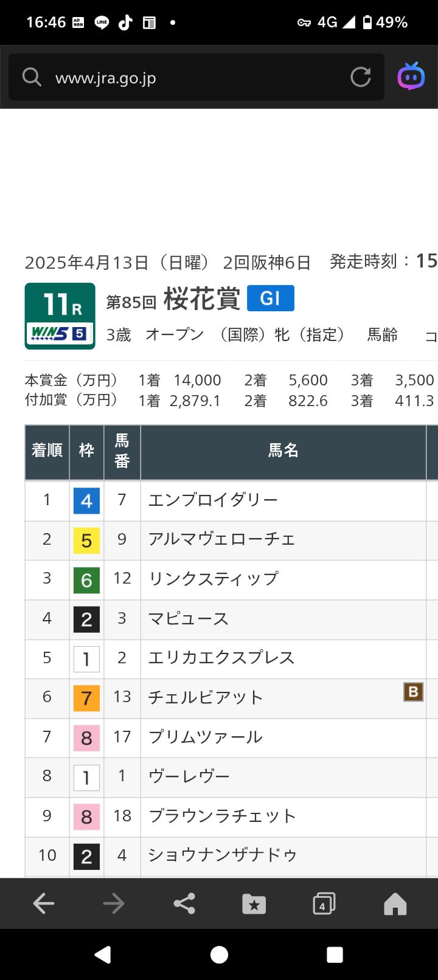Screen dimensions: 438x980
Task: Click the www.jra.go.jp address field
Action: 195,78
